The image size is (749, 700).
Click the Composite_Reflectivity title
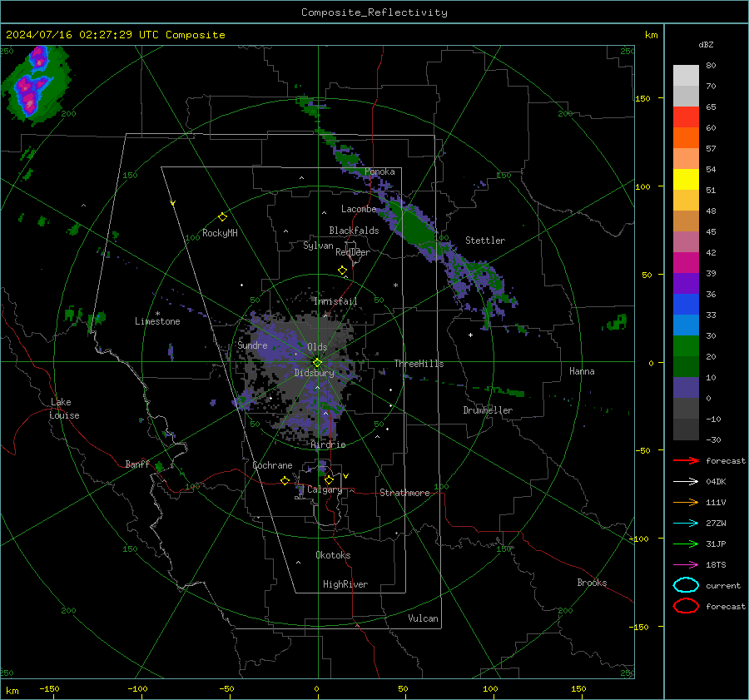coord(374,12)
